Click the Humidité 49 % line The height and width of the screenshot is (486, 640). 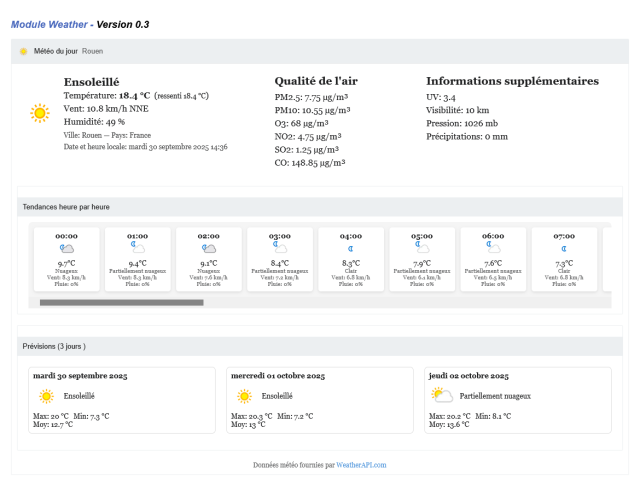(94, 122)
